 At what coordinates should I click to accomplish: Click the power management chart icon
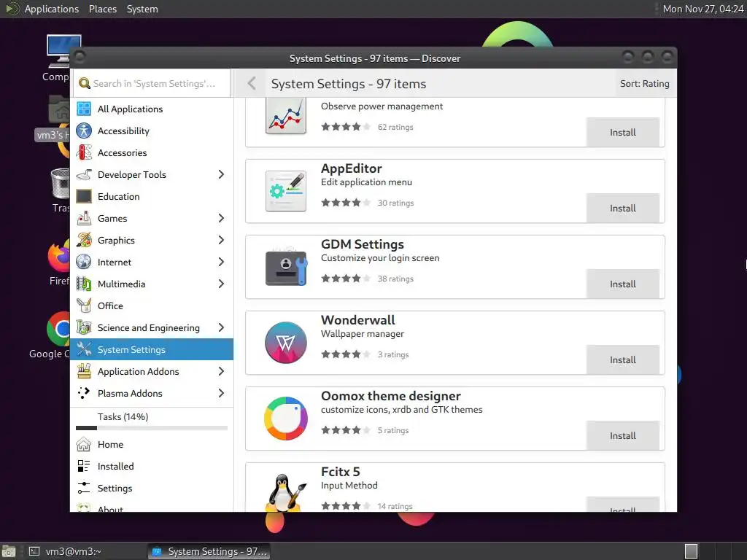tap(286, 116)
